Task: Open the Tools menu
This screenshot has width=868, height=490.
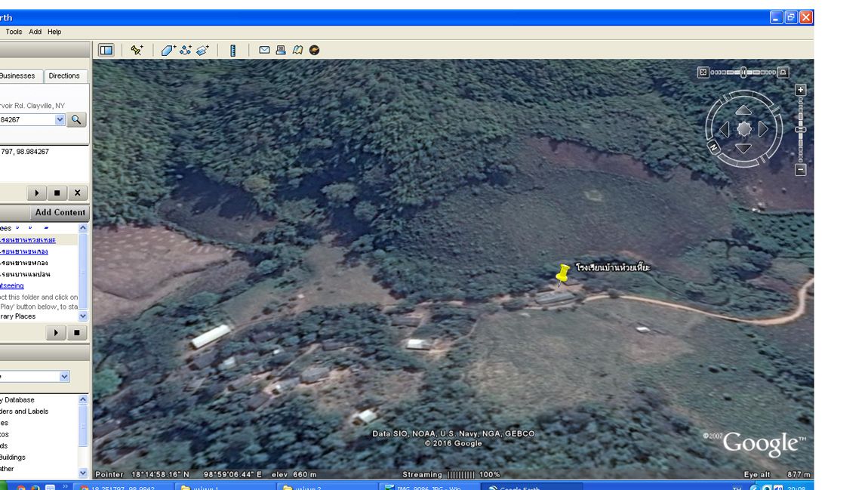Action: 14,32
